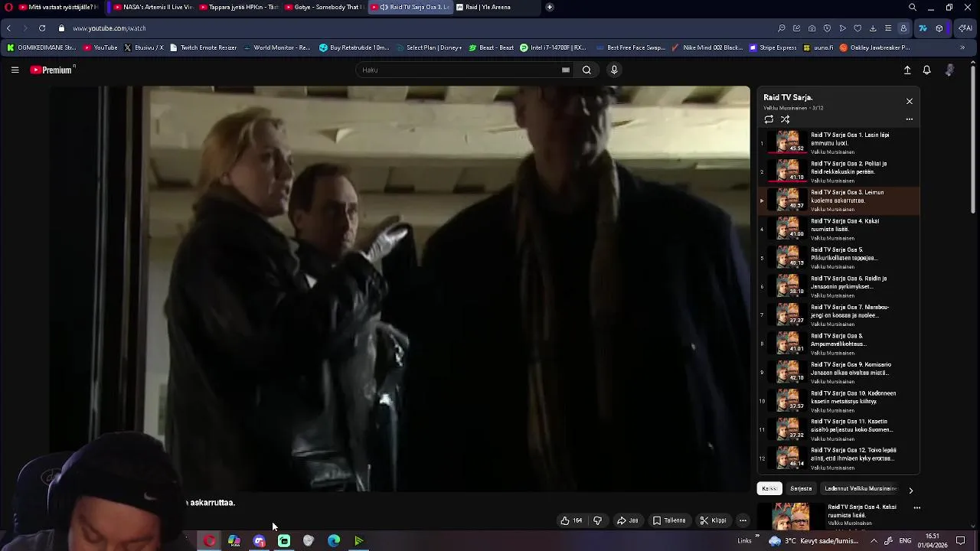The height and width of the screenshot is (551, 980).
Task: Open the weather widget in taskbar
Action: [x=814, y=541]
